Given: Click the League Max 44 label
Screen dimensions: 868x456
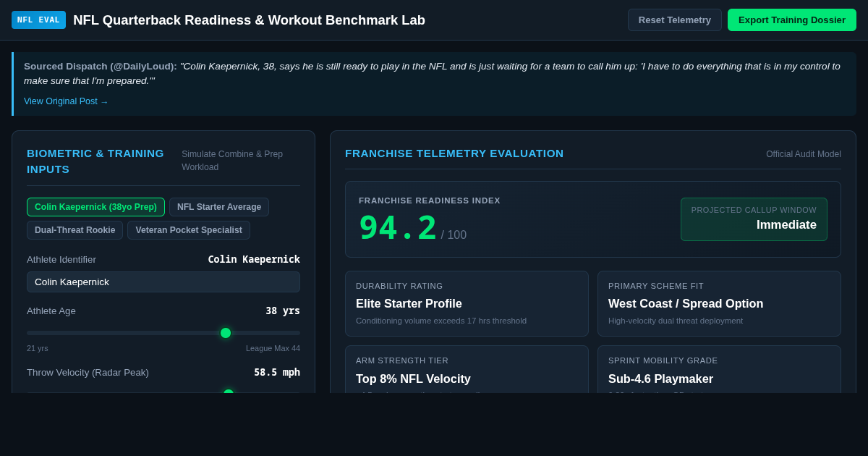Looking at the screenshot, I should [x=273, y=348].
